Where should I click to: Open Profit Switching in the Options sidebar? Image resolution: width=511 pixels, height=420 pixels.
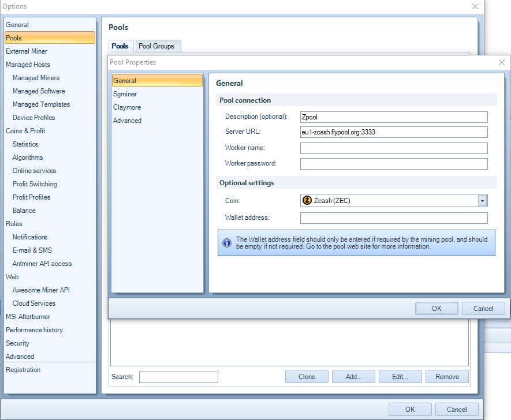[x=35, y=184]
